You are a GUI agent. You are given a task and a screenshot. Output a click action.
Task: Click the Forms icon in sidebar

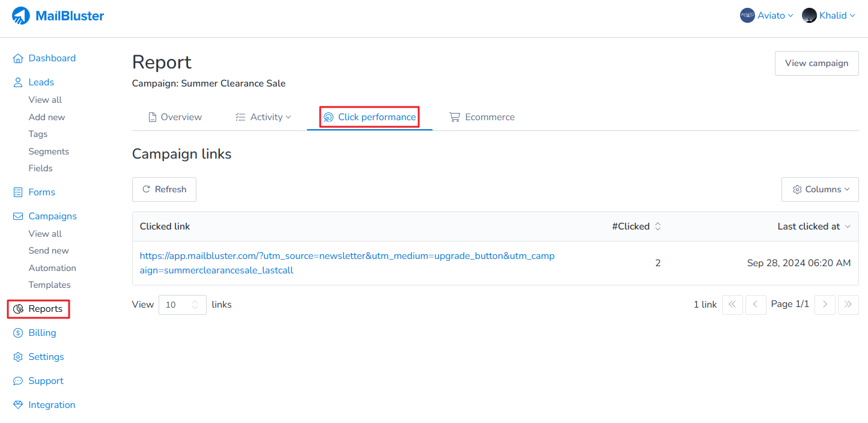[x=18, y=192]
